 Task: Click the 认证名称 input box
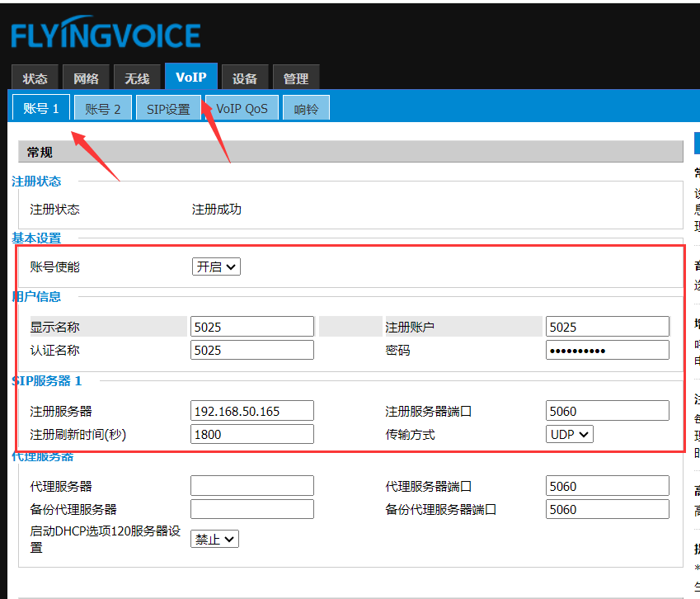(x=251, y=350)
